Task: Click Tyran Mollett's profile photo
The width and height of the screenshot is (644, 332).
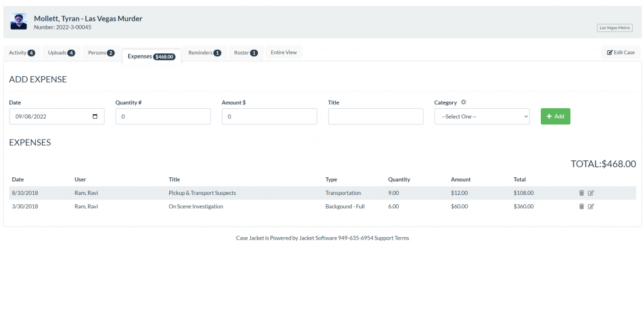Action: [18, 21]
